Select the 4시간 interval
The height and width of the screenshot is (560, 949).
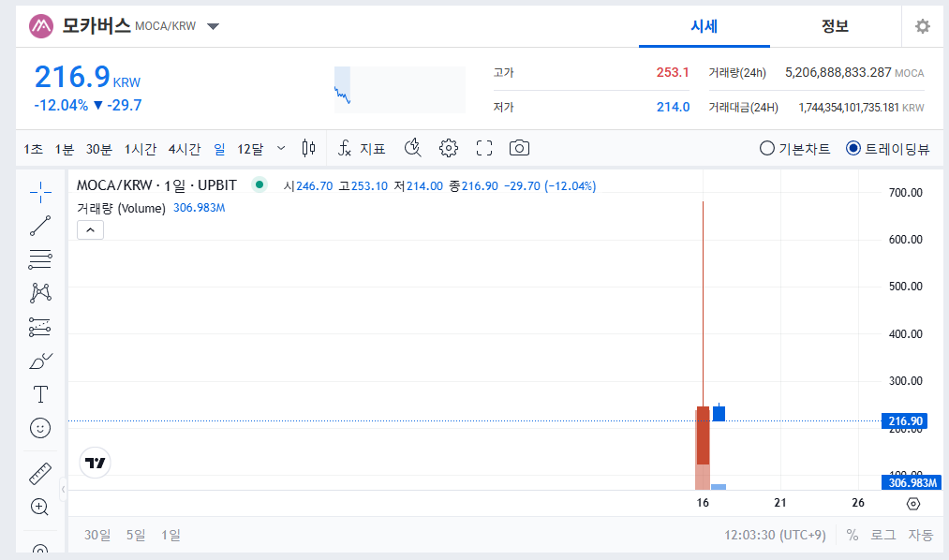185,149
